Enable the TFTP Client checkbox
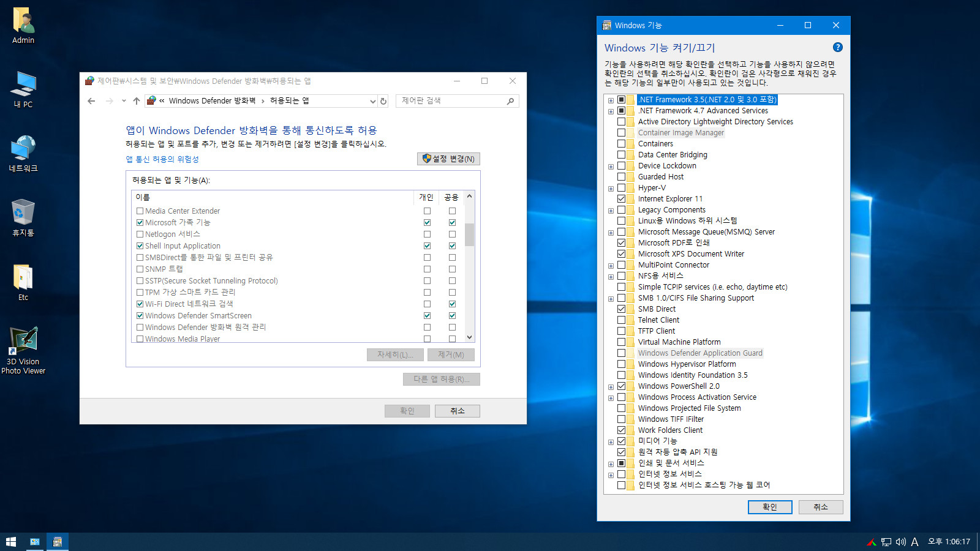The image size is (980, 551). [621, 331]
